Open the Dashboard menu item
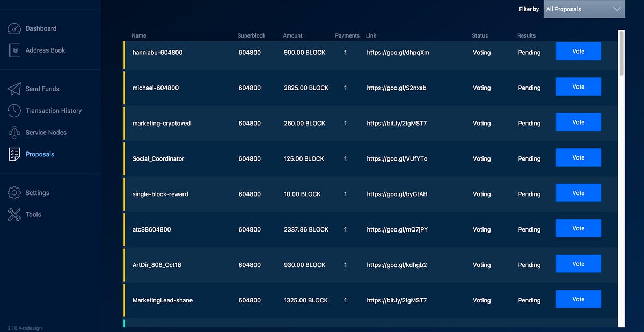The width and height of the screenshot is (644, 332). click(41, 28)
